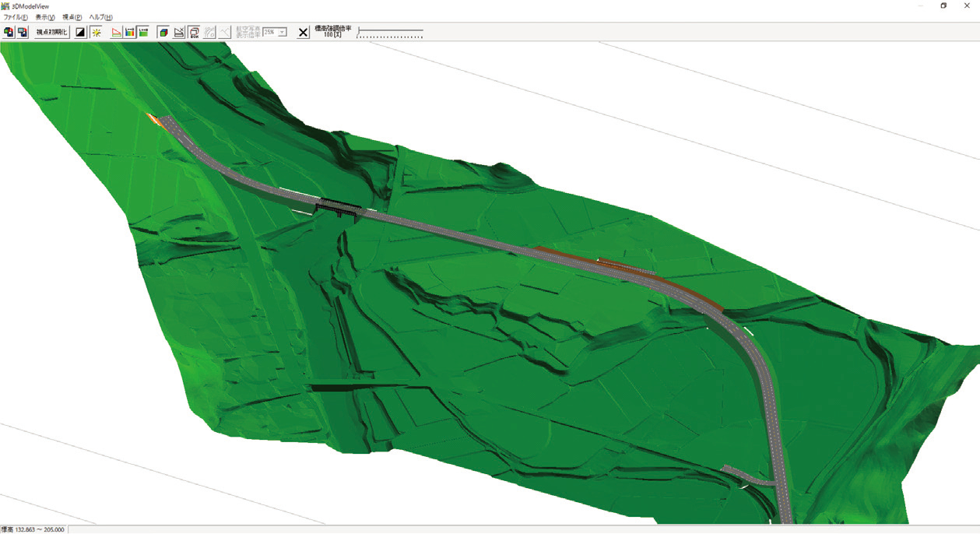Click the greyed line-shape icon
980x534 pixels.
[x=224, y=33]
